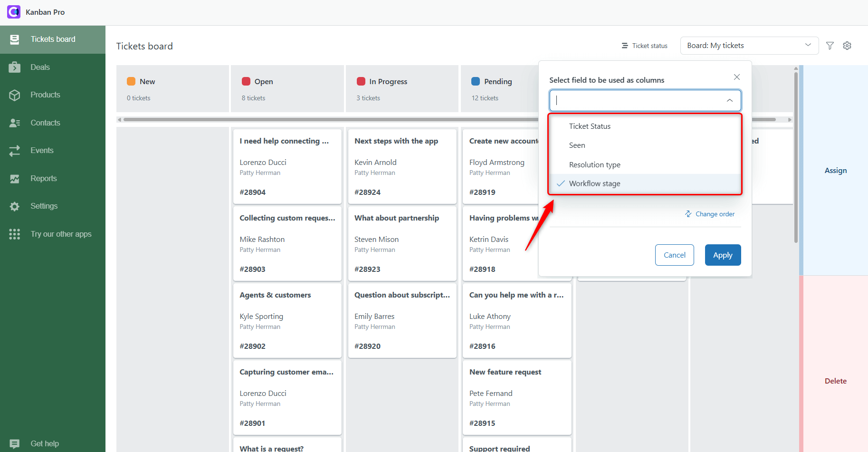Choose Ticket Status as column field
This screenshot has height=452, width=868.
590,126
